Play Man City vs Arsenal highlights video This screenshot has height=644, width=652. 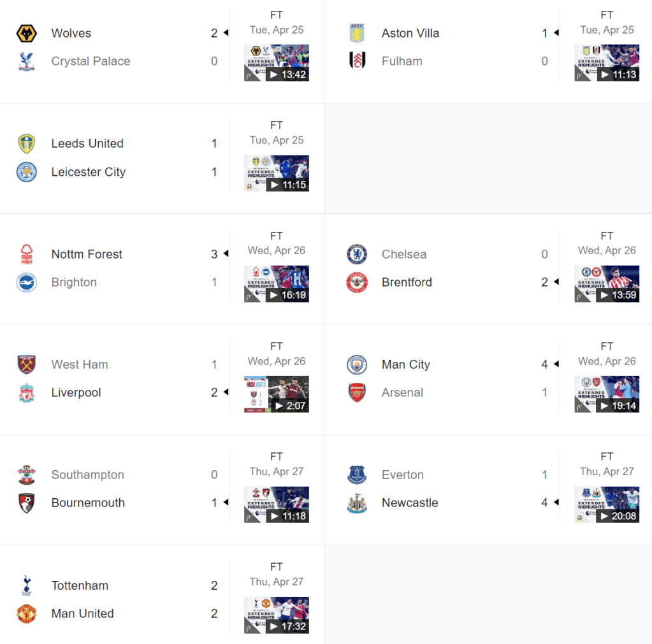click(607, 394)
